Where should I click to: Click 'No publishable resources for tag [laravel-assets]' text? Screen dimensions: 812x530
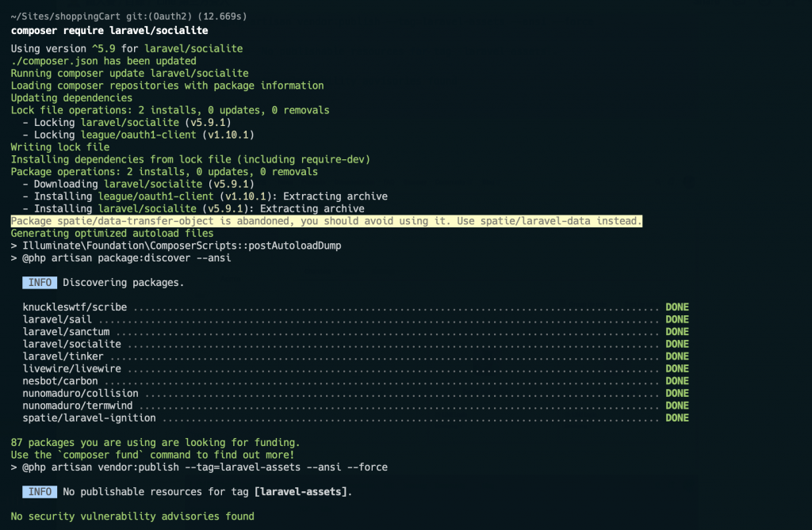[207, 492]
